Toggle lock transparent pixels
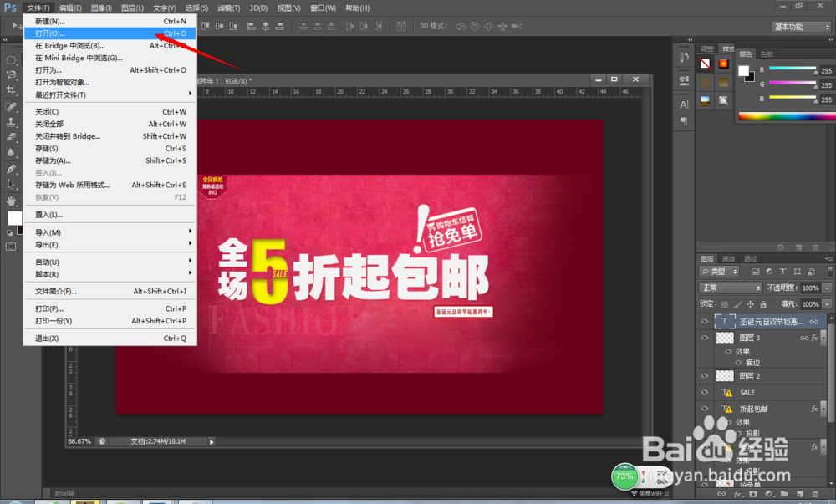Screen dimensions: 836x504 [725, 304]
